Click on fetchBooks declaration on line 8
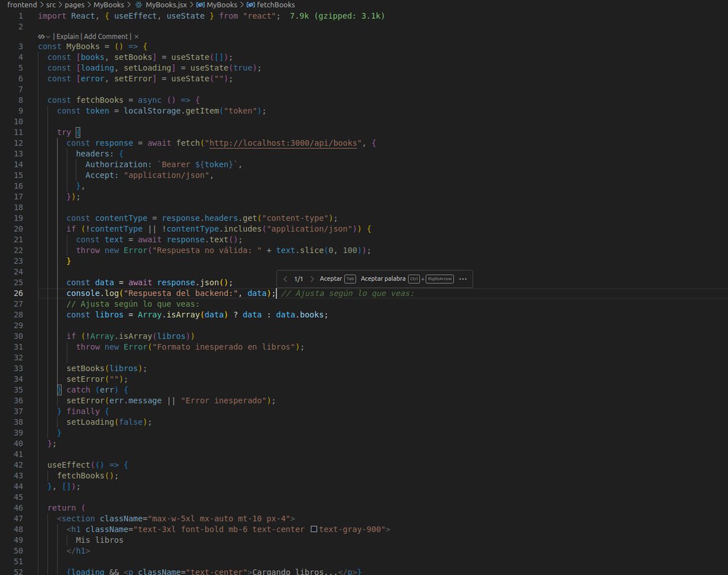 click(x=99, y=100)
